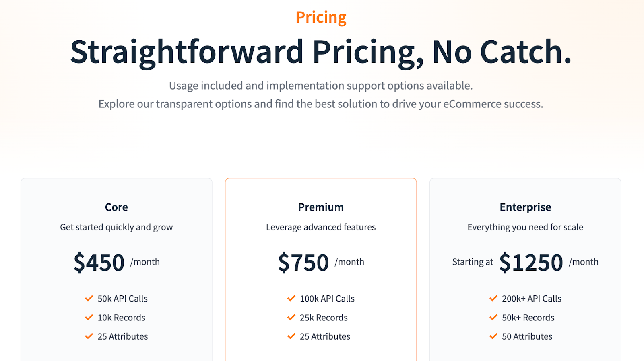
Task: Click the checkmark beside 50 Attributes
Action: coord(493,336)
